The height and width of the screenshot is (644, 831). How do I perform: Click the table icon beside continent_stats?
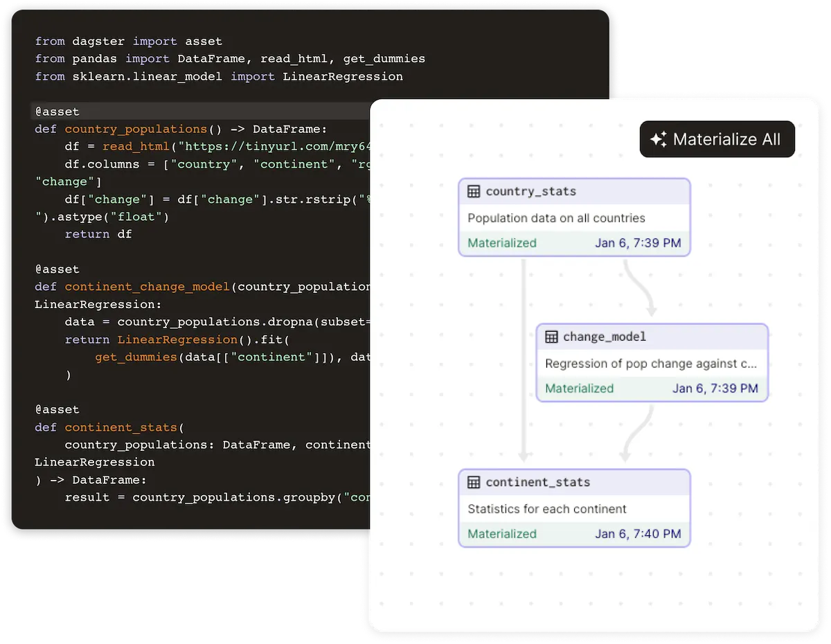point(474,482)
